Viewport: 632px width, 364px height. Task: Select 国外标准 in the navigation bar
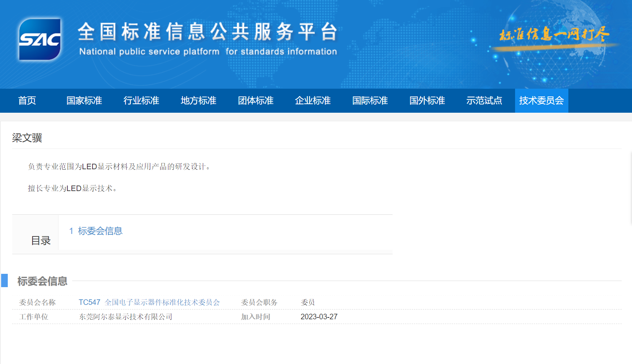click(x=427, y=101)
